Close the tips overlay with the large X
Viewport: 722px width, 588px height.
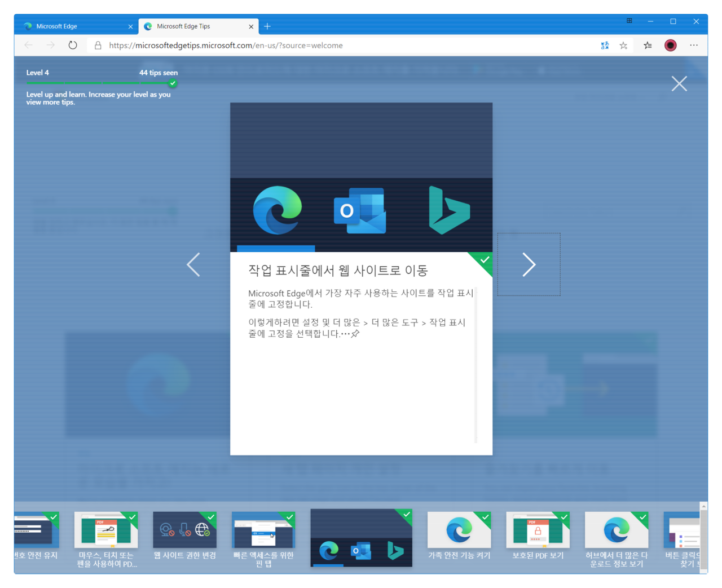click(679, 83)
